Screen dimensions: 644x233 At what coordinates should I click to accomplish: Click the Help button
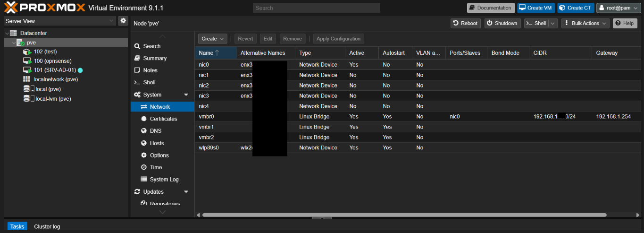[x=625, y=23]
